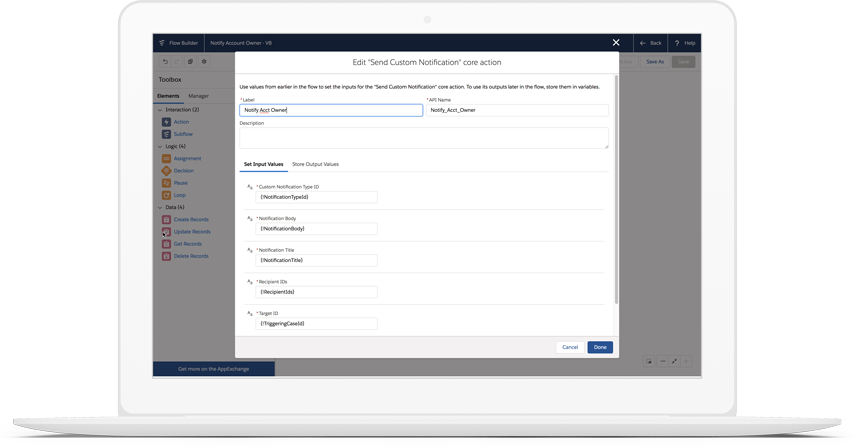Click the Assignment element label
This screenshot has height=447, width=857.
click(187, 158)
